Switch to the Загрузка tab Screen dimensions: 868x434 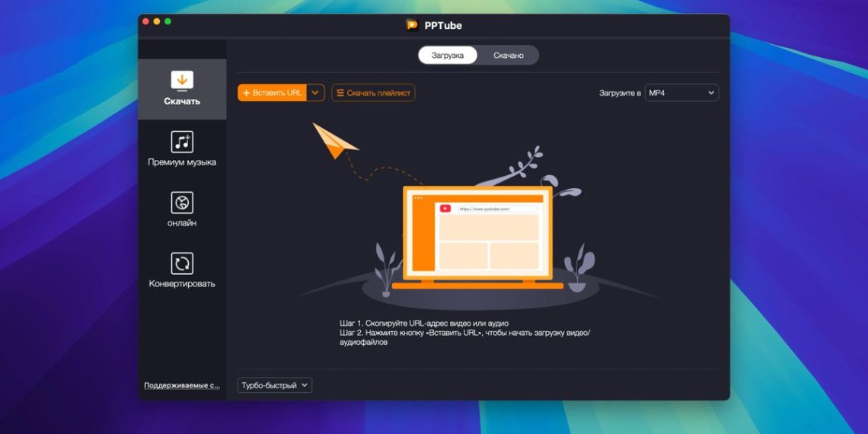pos(448,56)
